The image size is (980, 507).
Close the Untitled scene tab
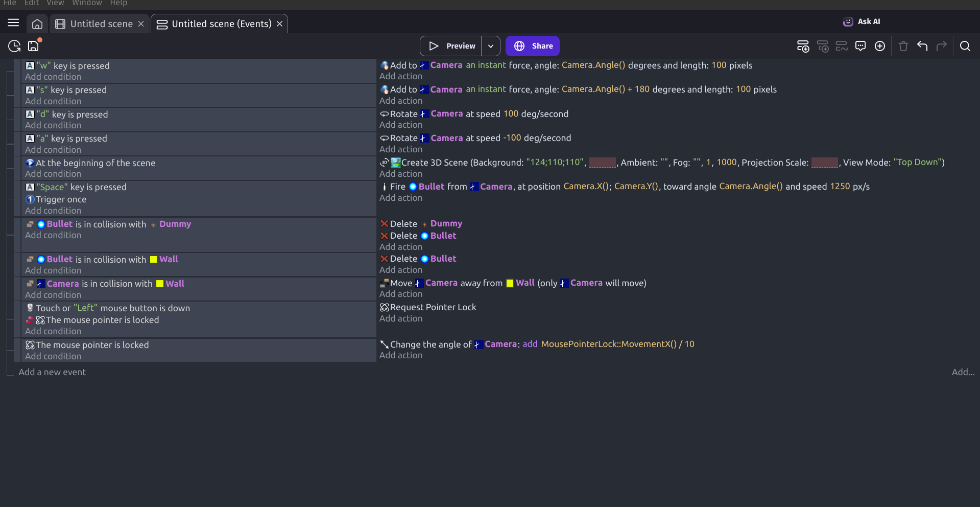point(141,24)
